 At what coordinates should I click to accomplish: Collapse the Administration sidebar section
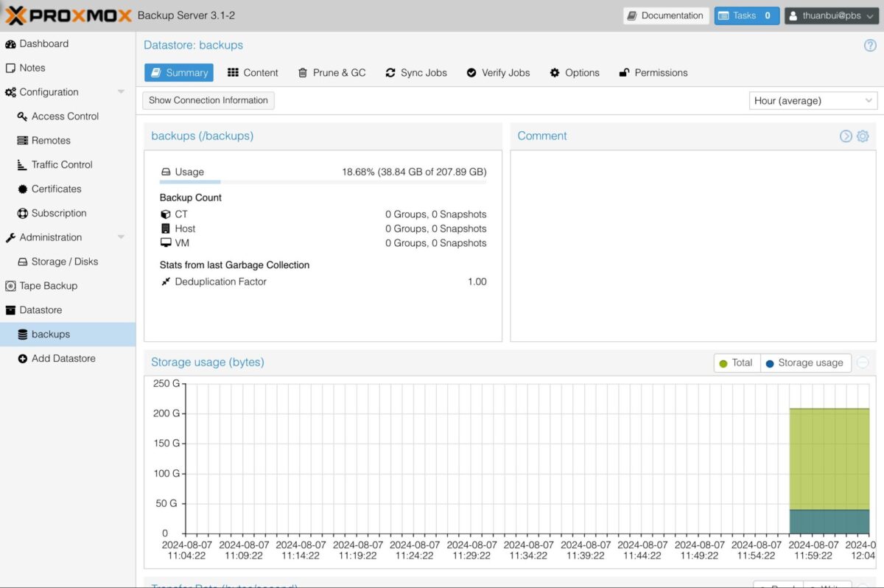121,237
